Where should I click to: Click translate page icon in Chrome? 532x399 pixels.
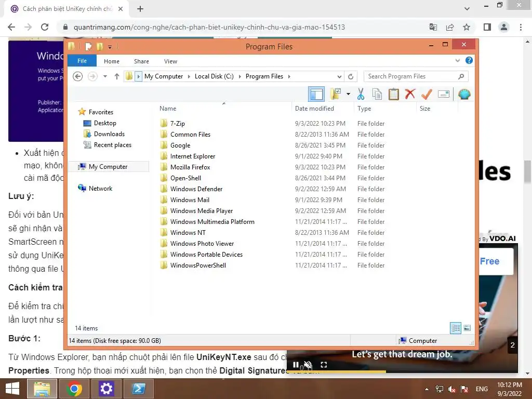click(433, 27)
